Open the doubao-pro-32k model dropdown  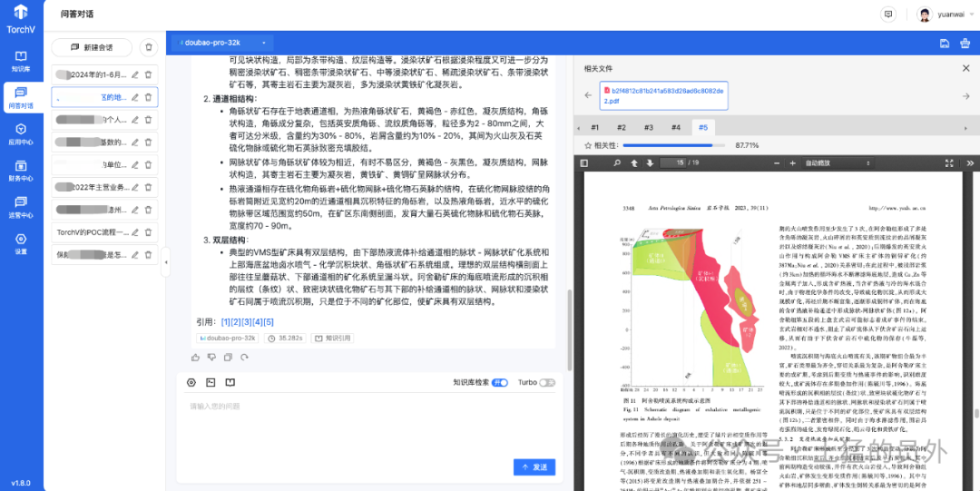pyautogui.click(x=222, y=43)
